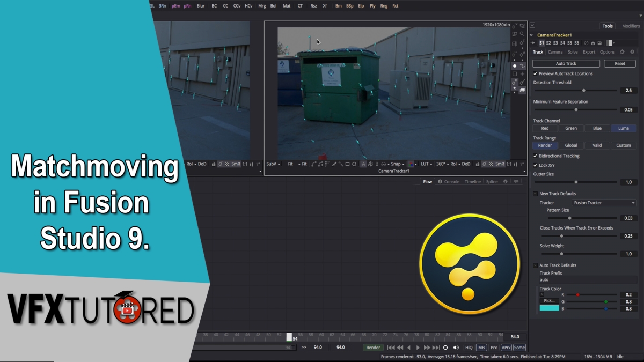644x362 pixels.
Task: Select the Blue track channel
Action: (x=597, y=128)
